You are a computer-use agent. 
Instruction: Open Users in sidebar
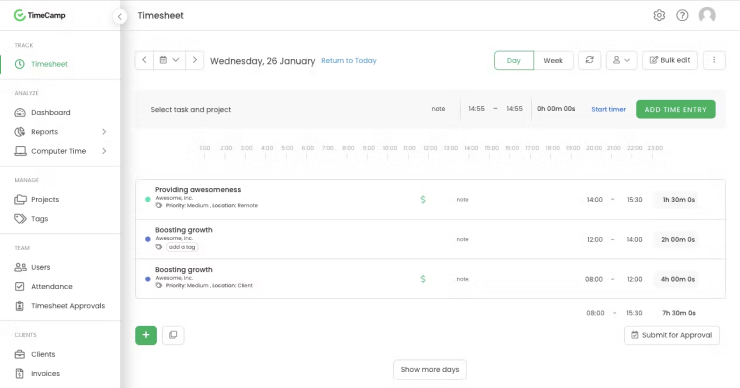click(41, 267)
